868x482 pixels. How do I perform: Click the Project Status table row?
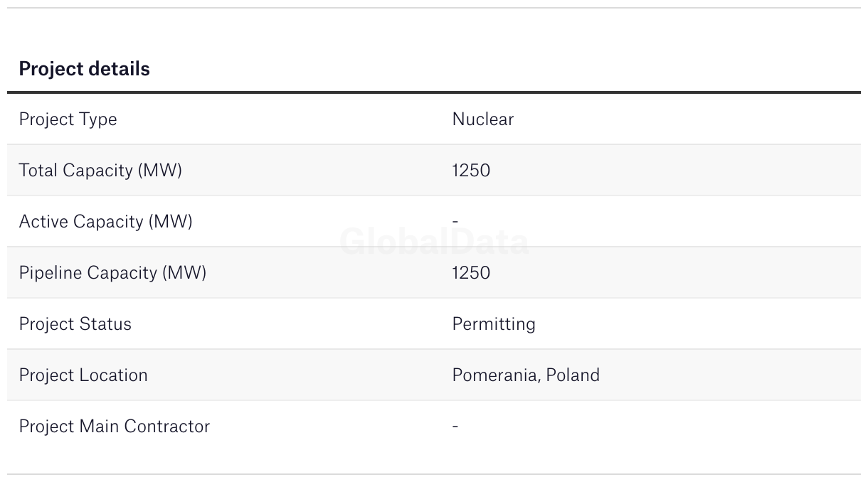[x=434, y=324]
